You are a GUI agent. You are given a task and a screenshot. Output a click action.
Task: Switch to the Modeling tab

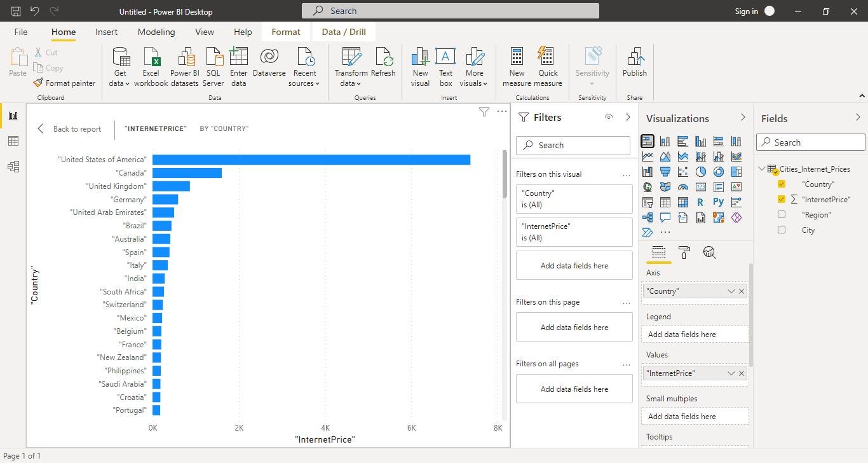click(156, 32)
